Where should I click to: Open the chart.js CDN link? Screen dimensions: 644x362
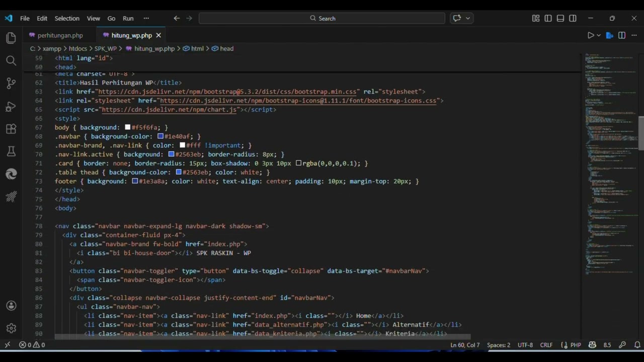pos(169,110)
